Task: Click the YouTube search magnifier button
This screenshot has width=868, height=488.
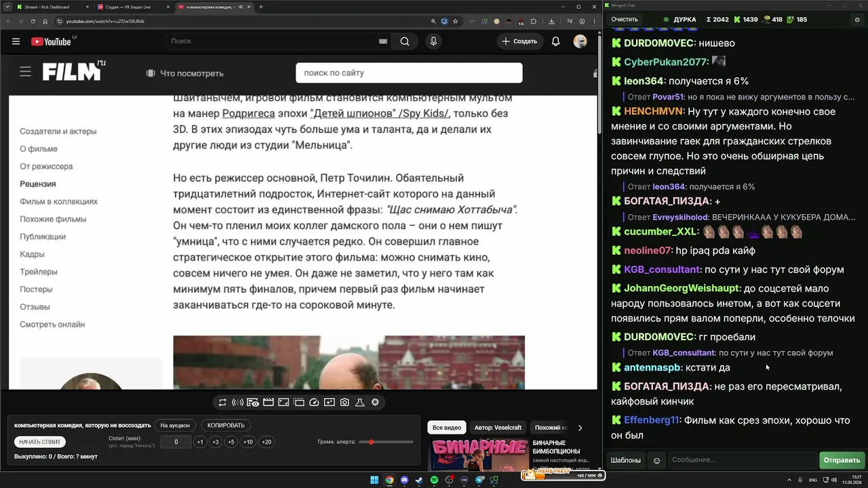Action: point(405,41)
